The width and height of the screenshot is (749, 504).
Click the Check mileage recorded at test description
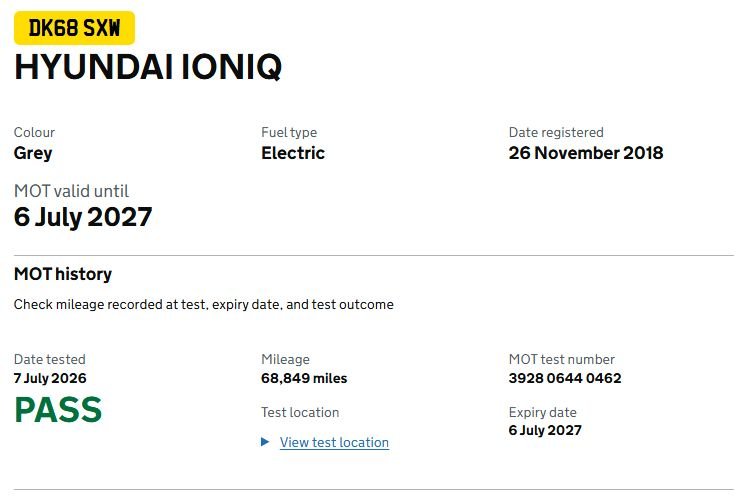tap(203, 305)
